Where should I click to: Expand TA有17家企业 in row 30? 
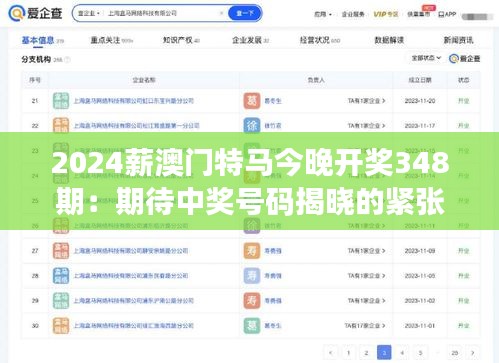365,326
